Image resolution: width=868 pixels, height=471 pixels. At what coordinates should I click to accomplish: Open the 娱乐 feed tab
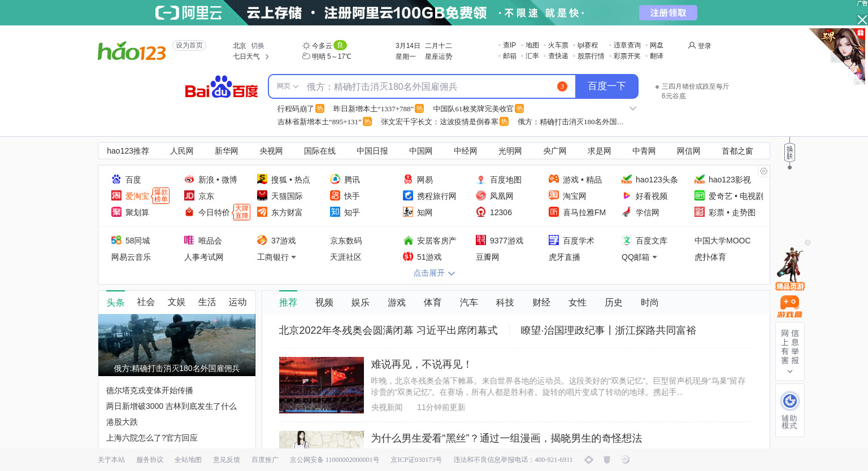coord(361,303)
